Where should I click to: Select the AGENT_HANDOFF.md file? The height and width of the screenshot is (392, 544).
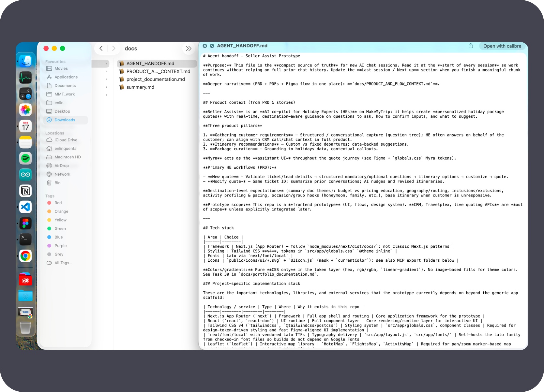pos(157,64)
